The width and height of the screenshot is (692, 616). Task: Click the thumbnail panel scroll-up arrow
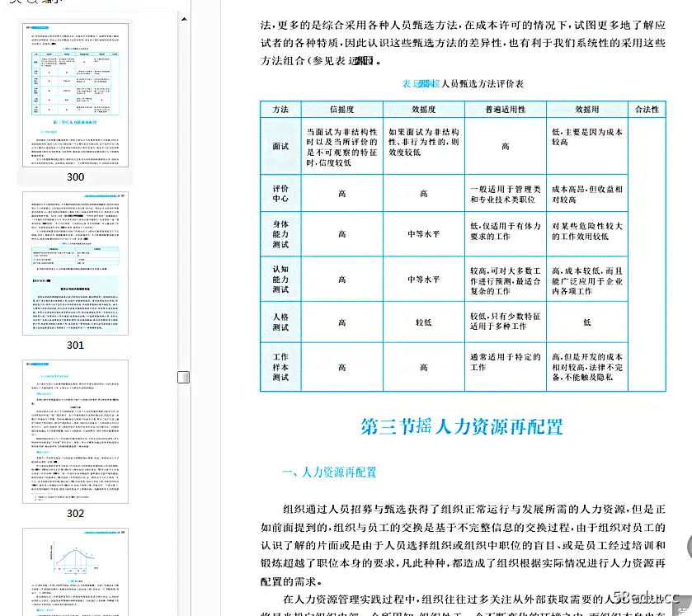click(184, 19)
